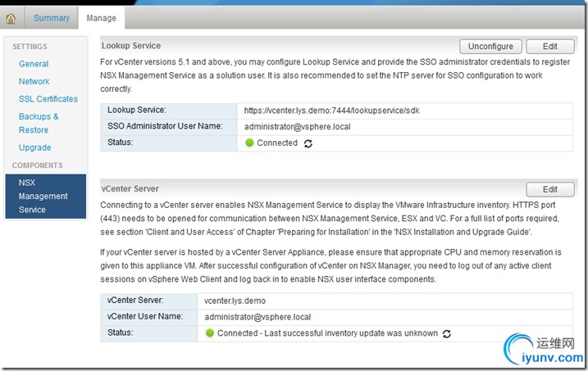Click 'SSO Administrator User Name:' label
This screenshot has height=371, width=588.
[x=165, y=126]
